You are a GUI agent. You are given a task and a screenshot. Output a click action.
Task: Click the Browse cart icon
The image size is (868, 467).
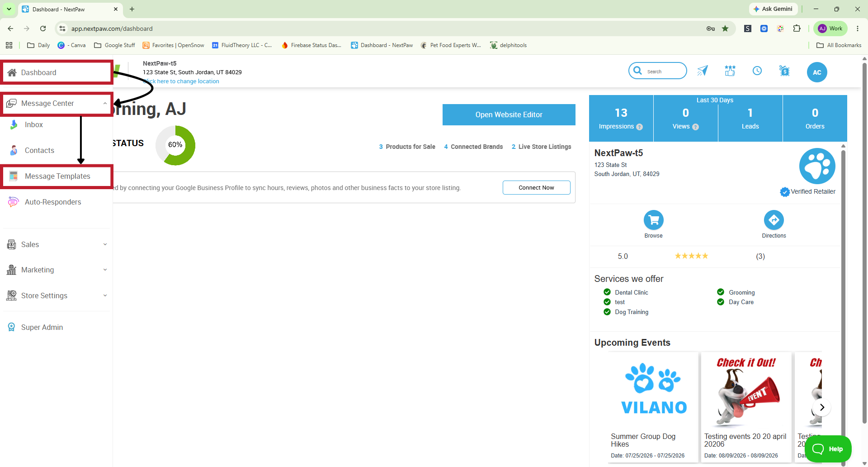point(654,220)
